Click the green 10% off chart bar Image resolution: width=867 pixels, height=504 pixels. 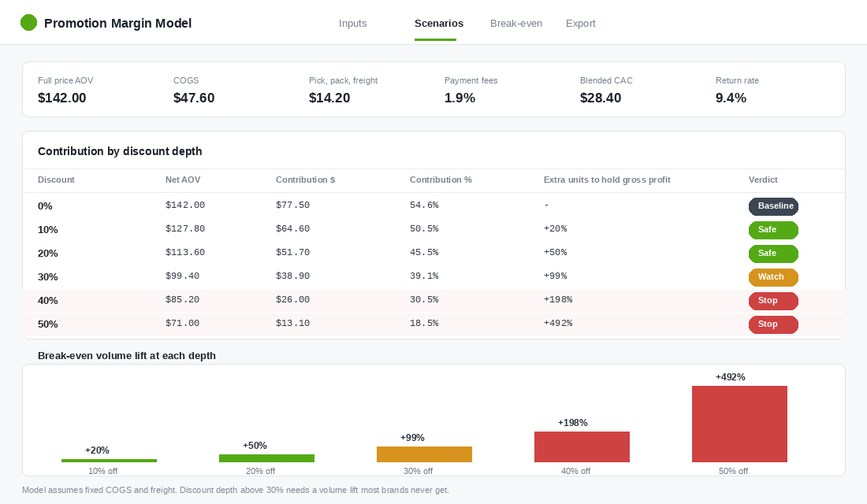109,461
